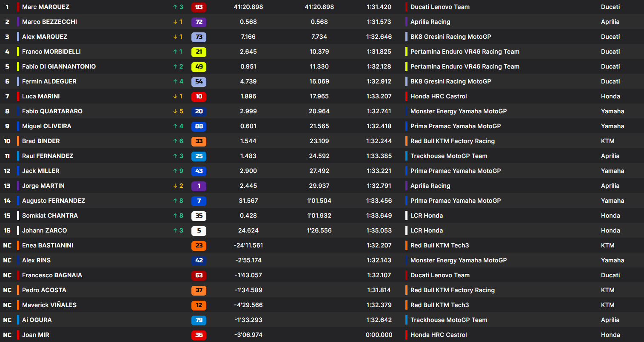This screenshot has height=342, width=644.
Task: Select rider name Fermin Aldeguer
Action: point(49,81)
